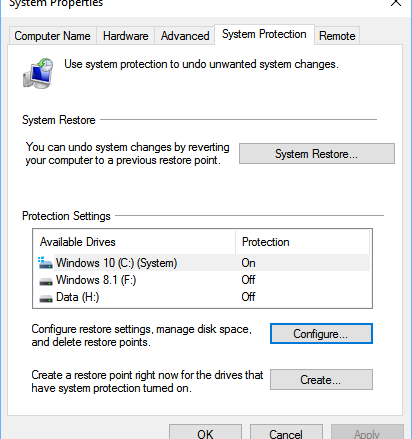Click the Data (H:) drive icon
This screenshot has width=412, height=439.
[46, 298]
